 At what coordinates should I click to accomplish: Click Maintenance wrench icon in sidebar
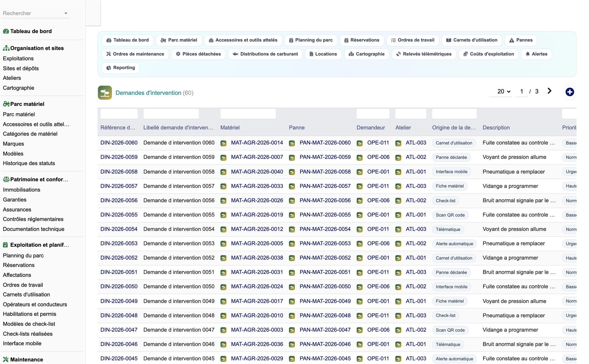(x=6, y=359)
